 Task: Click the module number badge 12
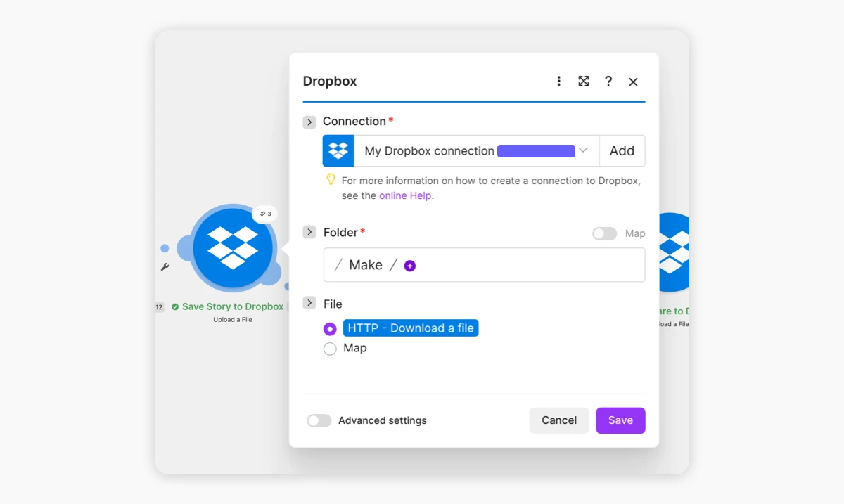[160, 307]
